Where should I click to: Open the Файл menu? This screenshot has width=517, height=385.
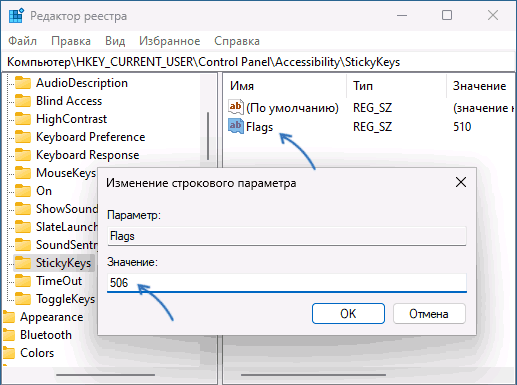coord(22,41)
